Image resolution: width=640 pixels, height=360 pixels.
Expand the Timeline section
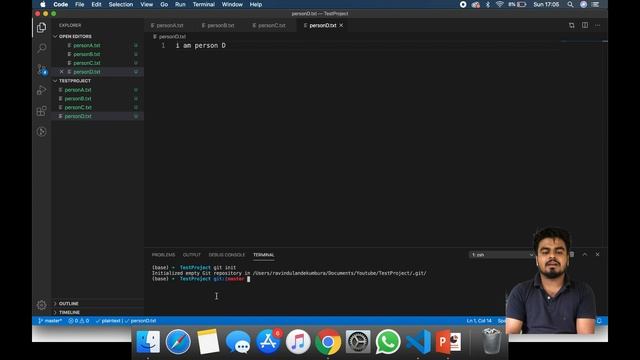(x=69, y=312)
